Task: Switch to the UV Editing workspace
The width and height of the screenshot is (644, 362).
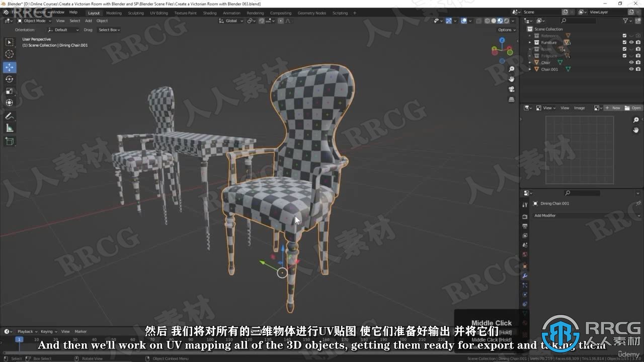Action: coord(159,13)
